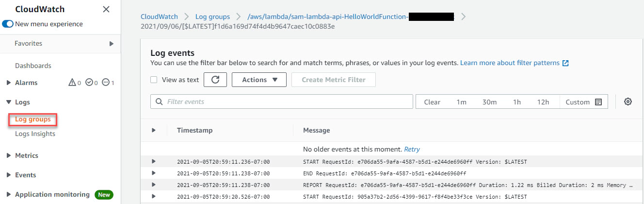
Task: Expand all rows using header arrow
Action: pos(154,130)
